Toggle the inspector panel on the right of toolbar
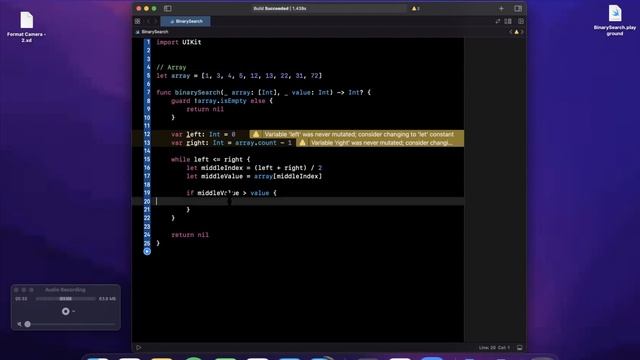The height and width of the screenshot is (360, 640). pos(518,8)
